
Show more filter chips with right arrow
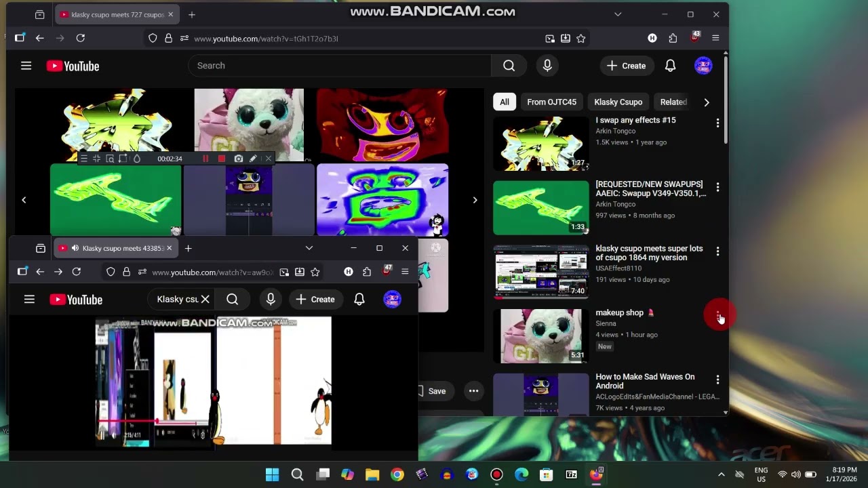[706, 102]
